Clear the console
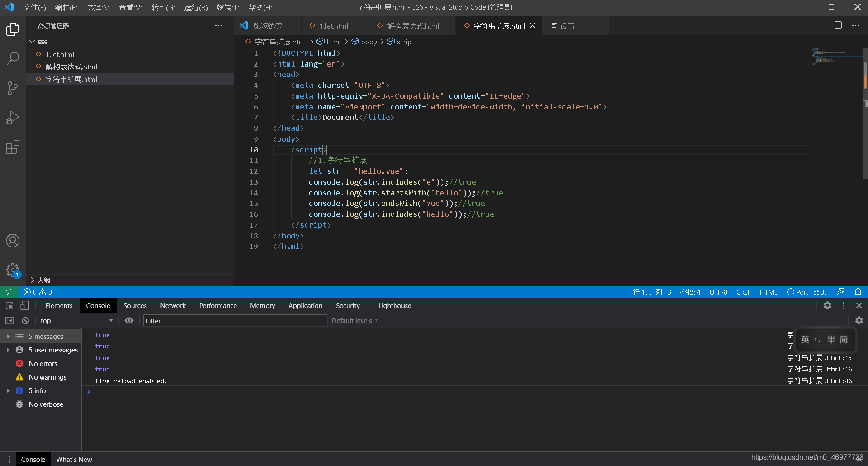The width and height of the screenshot is (868, 466). [x=25, y=320]
